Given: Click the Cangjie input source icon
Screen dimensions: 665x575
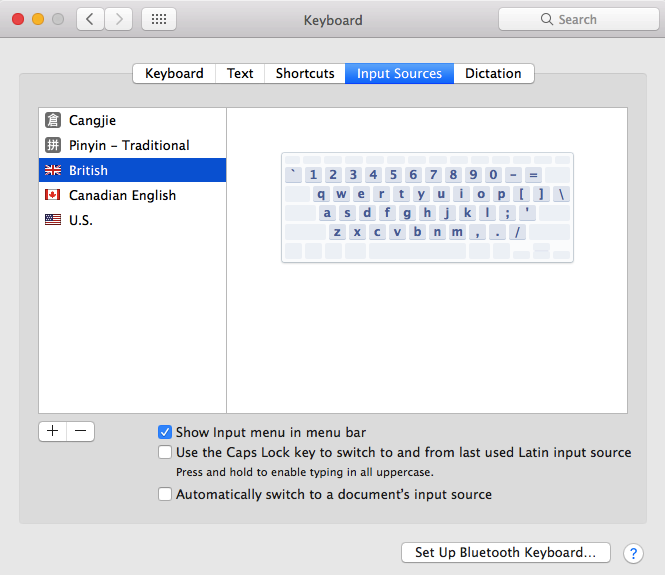Looking at the screenshot, I should [53, 120].
